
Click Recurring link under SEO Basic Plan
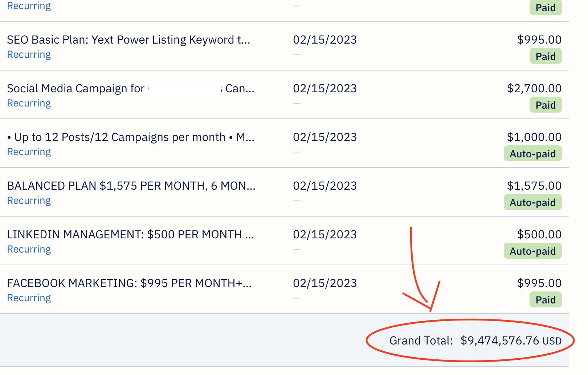pyautogui.click(x=29, y=55)
